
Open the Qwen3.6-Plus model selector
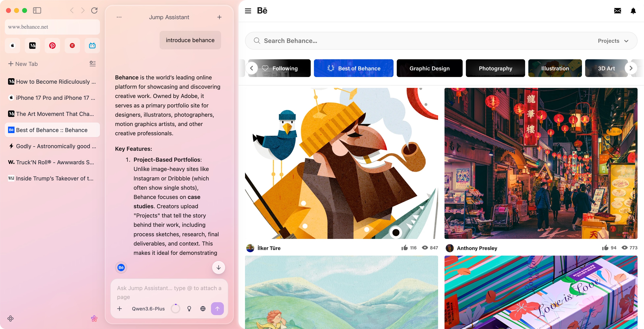tap(148, 308)
